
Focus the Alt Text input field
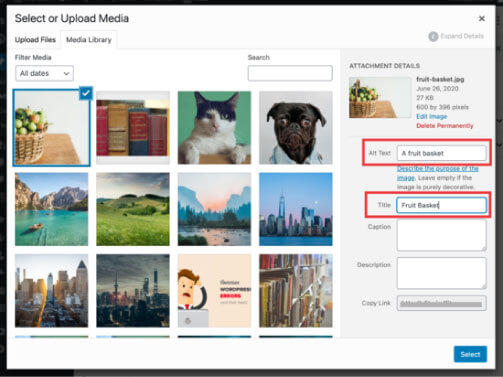(x=441, y=153)
